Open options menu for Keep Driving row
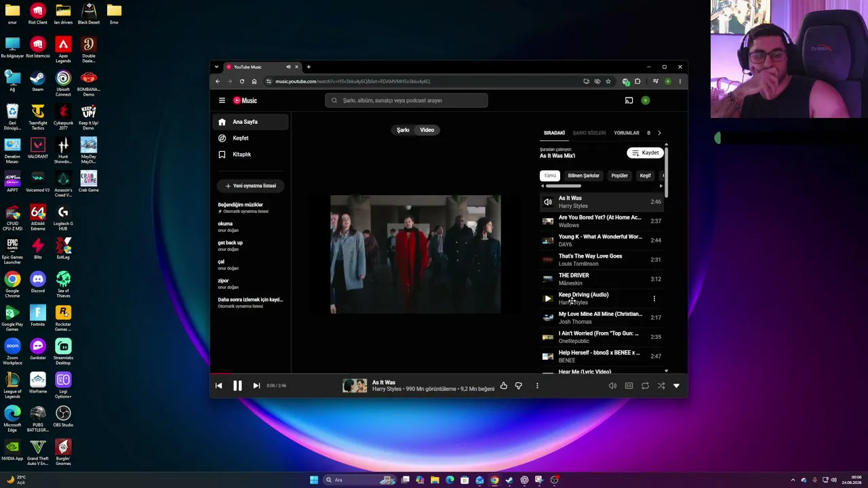This screenshot has height=488, width=868. pyautogui.click(x=654, y=298)
